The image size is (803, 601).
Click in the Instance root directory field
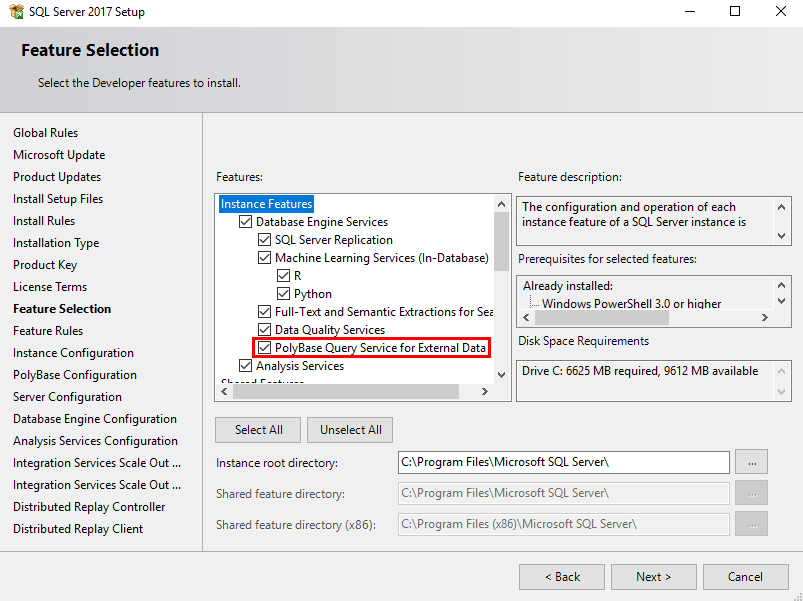click(x=563, y=462)
